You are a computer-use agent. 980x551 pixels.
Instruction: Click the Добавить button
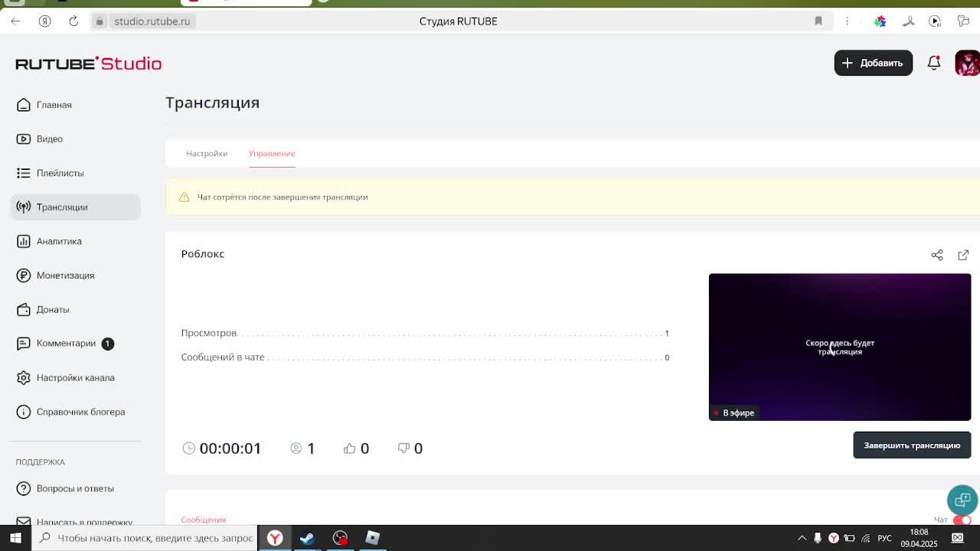[x=873, y=63]
